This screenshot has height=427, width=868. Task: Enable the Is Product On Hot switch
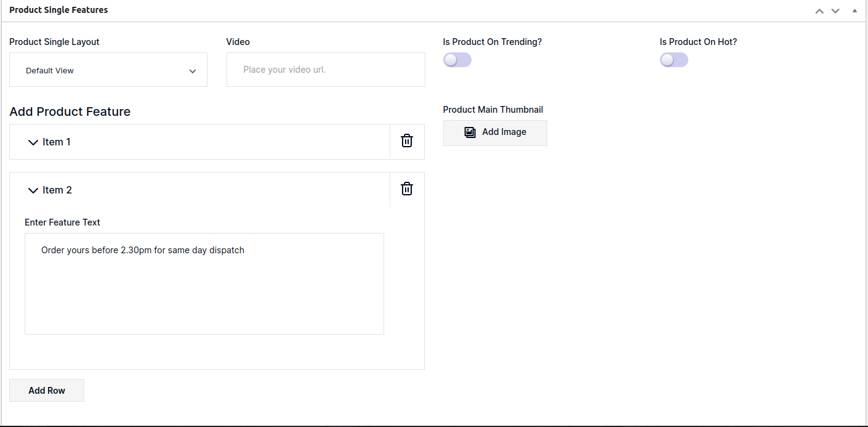tap(673, 60)
